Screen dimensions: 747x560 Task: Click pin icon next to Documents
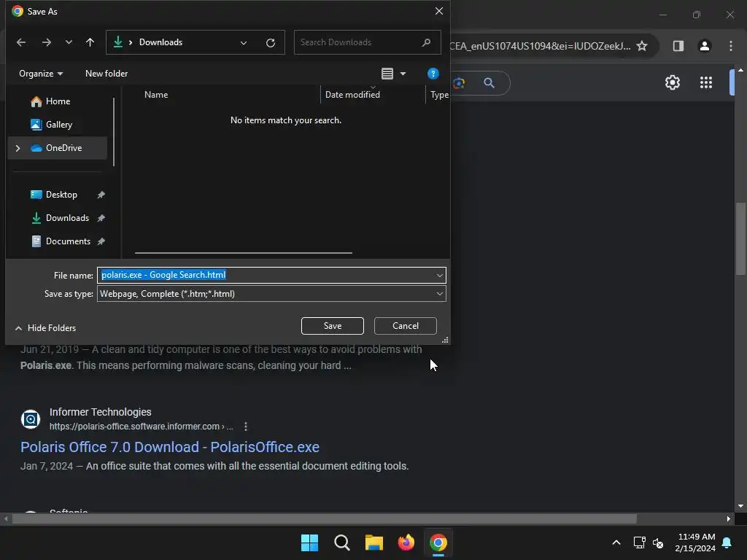101,241
